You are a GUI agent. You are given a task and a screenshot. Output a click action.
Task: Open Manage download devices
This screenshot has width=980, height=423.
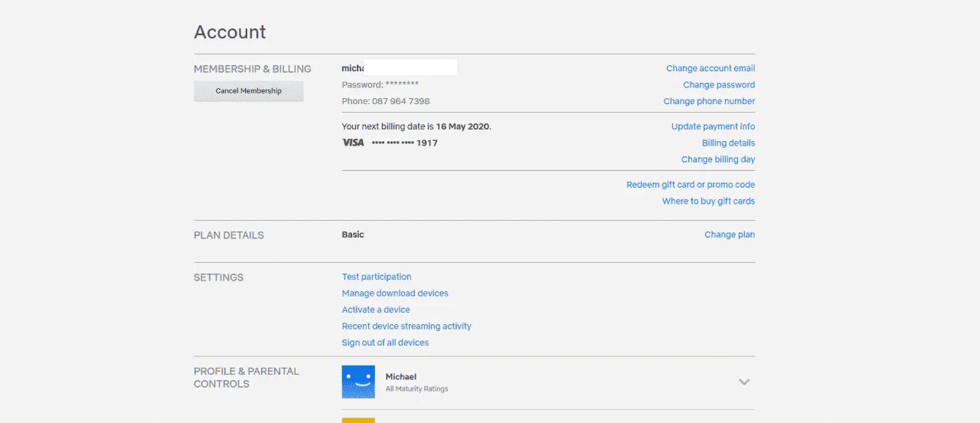(395, 293)
